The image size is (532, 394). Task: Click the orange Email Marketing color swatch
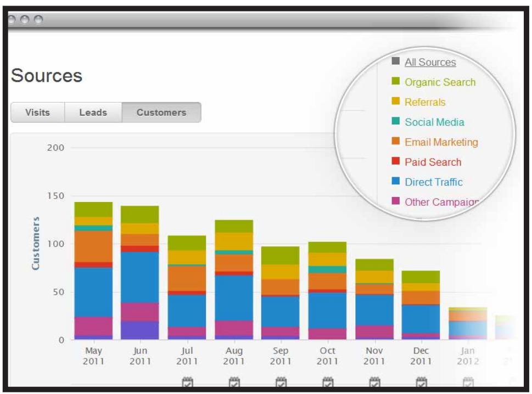click(396, 140)
